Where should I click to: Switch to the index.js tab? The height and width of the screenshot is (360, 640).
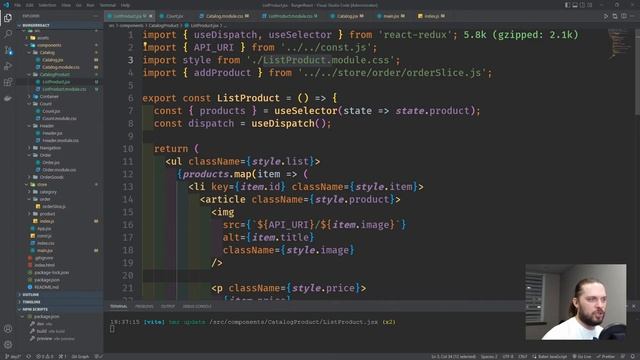(431, 16)
